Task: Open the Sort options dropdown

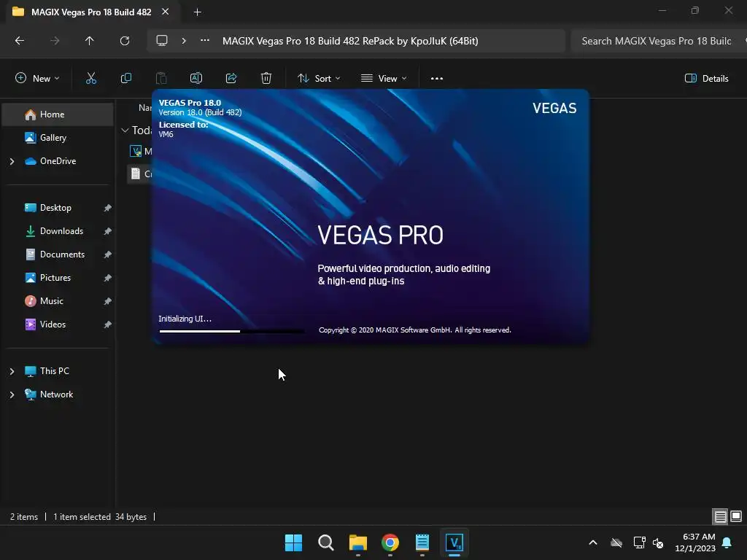Action: tap(319, 78)
